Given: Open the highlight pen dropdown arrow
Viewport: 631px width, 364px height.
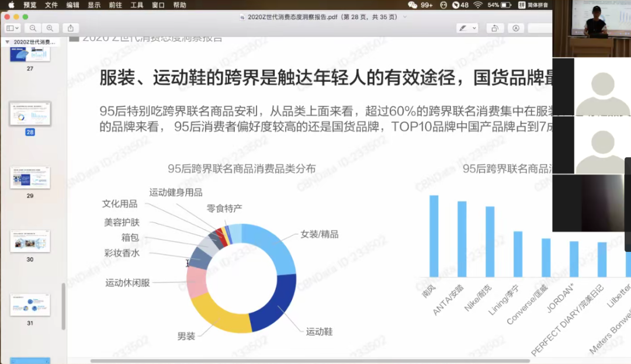Looking at the screenshot, I should pos(474,28).
